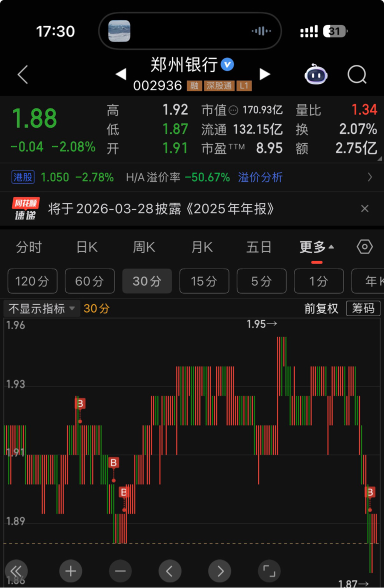This screenshot has height=588, width=384.
Task: Open the 溢价分析 link
Action: [260, 177]
